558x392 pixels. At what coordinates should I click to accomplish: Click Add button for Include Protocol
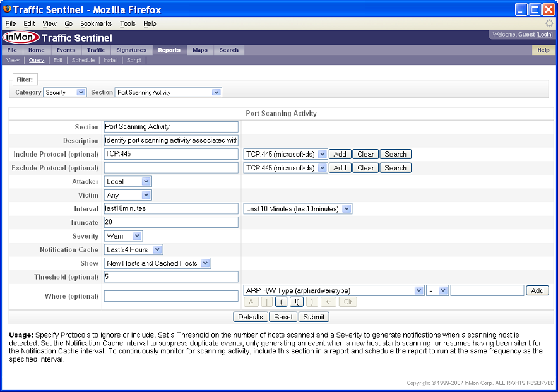coord(340,155)
